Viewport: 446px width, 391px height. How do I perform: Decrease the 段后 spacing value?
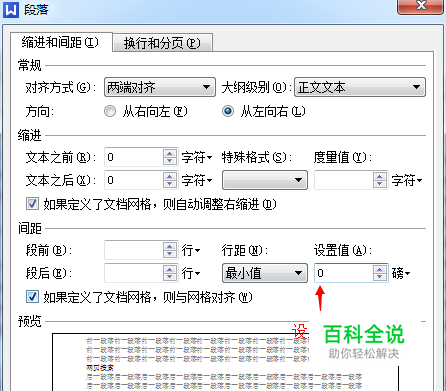170,277
